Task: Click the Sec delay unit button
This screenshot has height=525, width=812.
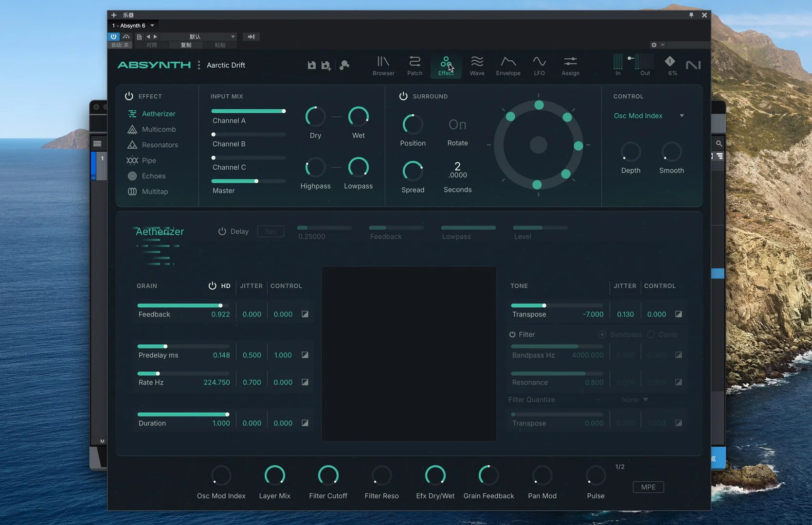Action: pos(271,231)
